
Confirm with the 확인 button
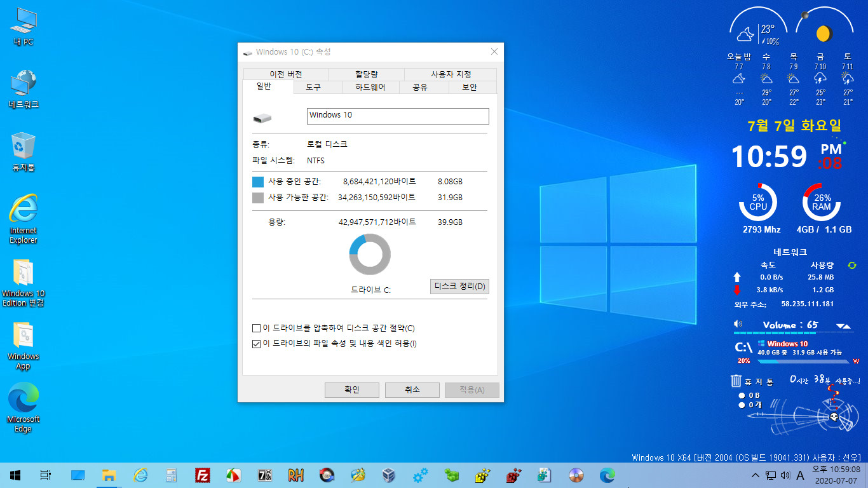351,390
